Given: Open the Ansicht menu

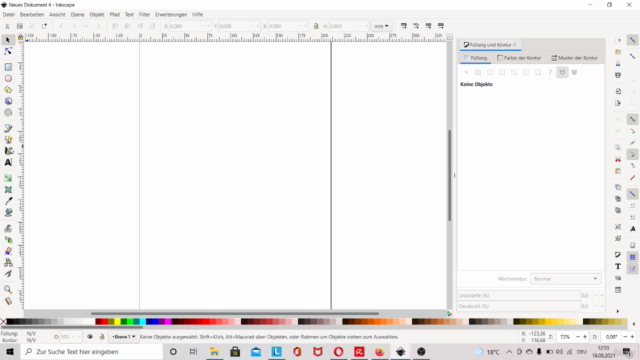Looking at the screenshot, I should (57, 15).
